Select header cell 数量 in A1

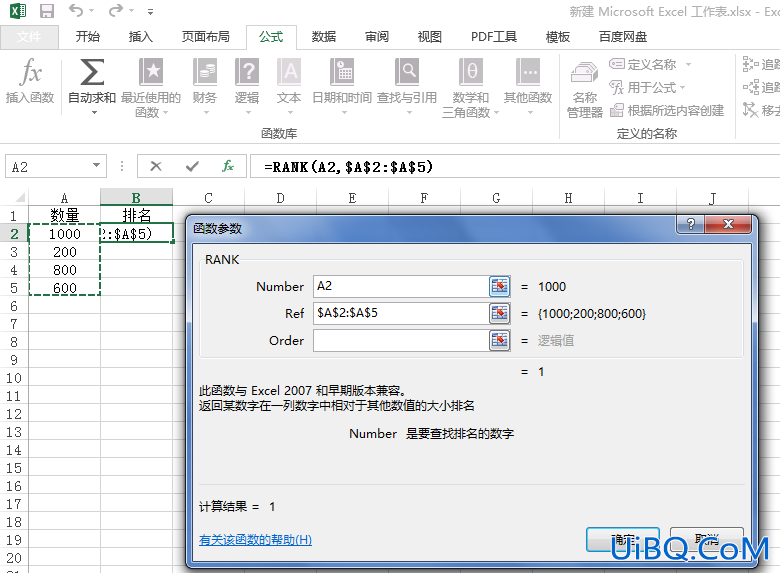[x=65, y=215]
